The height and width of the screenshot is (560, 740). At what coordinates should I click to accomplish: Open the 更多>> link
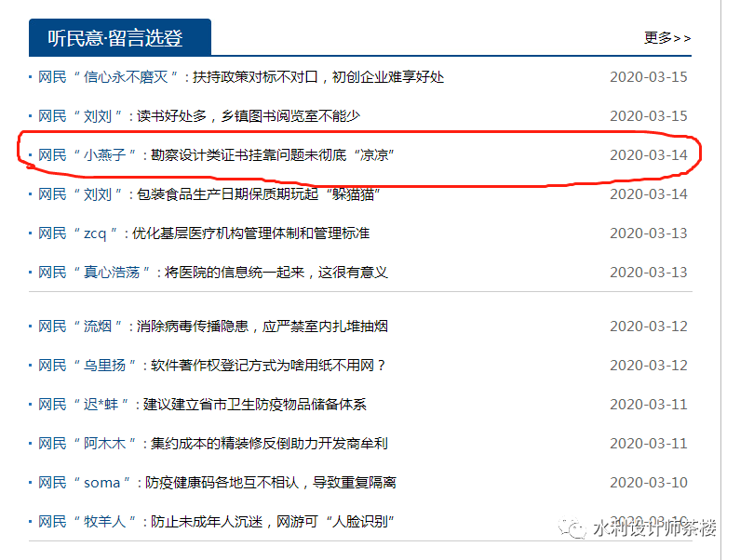click(x=666, y=38)
